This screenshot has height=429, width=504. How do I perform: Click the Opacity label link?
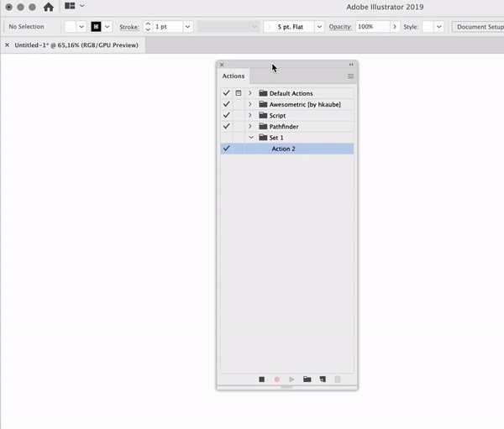[340, 27]
